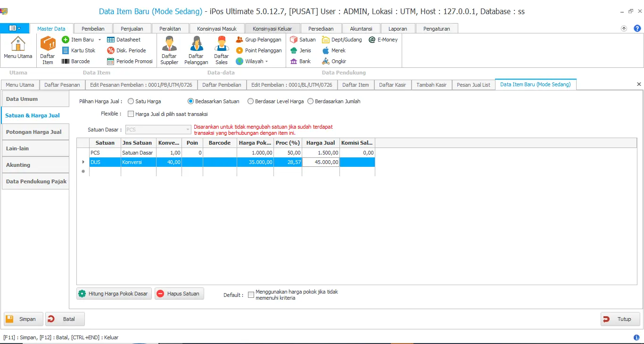Open Daftar Supplier list
Image resolution: width=644 pixels, height=344 pixels.
[169, 50]
